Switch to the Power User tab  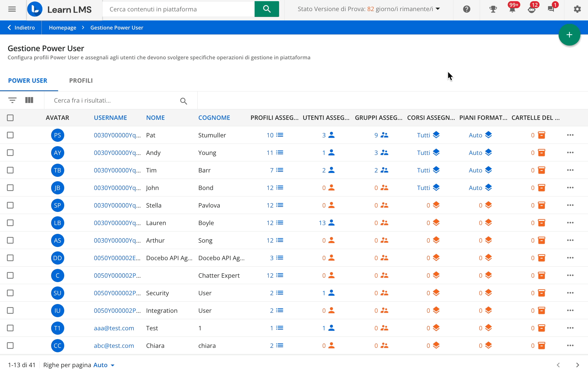coord(28,81)
